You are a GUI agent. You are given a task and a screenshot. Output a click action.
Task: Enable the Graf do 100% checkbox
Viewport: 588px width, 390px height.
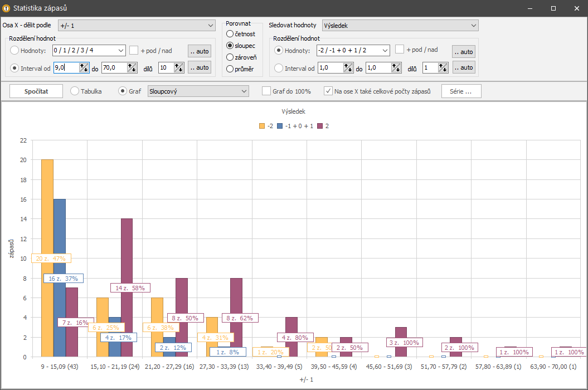266,91
